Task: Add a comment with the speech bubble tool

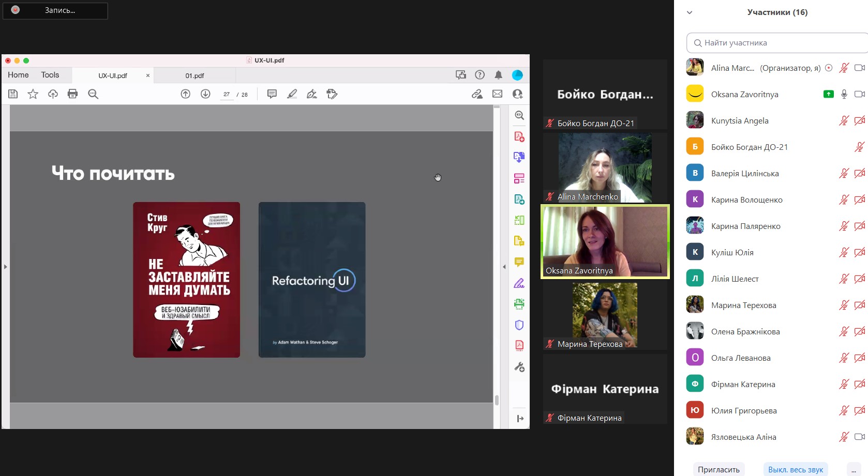Action: [272, 94]
